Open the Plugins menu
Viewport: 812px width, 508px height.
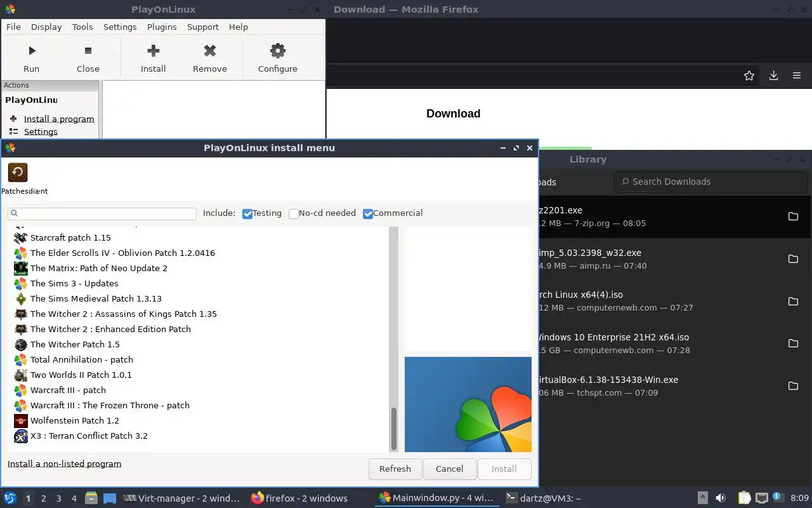pos(162,27)
